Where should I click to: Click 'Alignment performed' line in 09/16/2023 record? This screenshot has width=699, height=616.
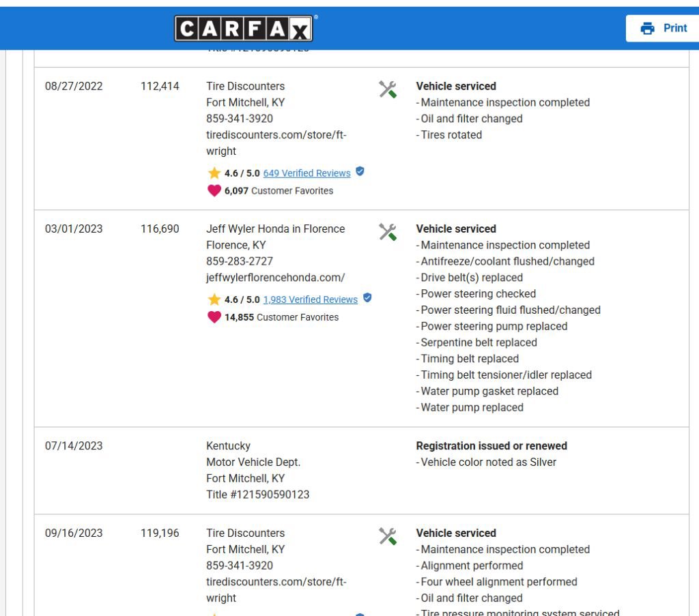[470, 566]
